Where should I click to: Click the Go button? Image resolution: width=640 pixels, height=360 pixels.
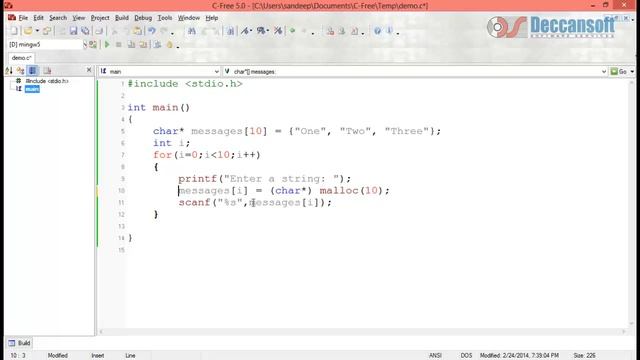[619, 71]
